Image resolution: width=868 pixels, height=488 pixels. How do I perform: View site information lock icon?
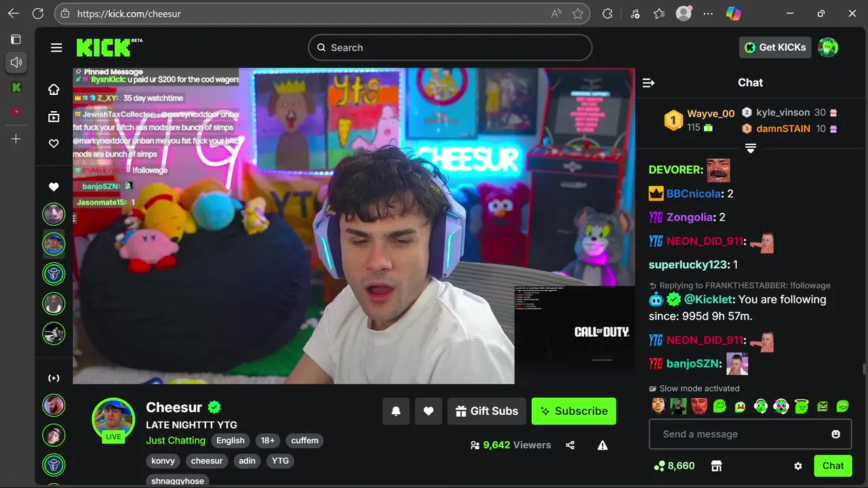click(x=65, y=14)
